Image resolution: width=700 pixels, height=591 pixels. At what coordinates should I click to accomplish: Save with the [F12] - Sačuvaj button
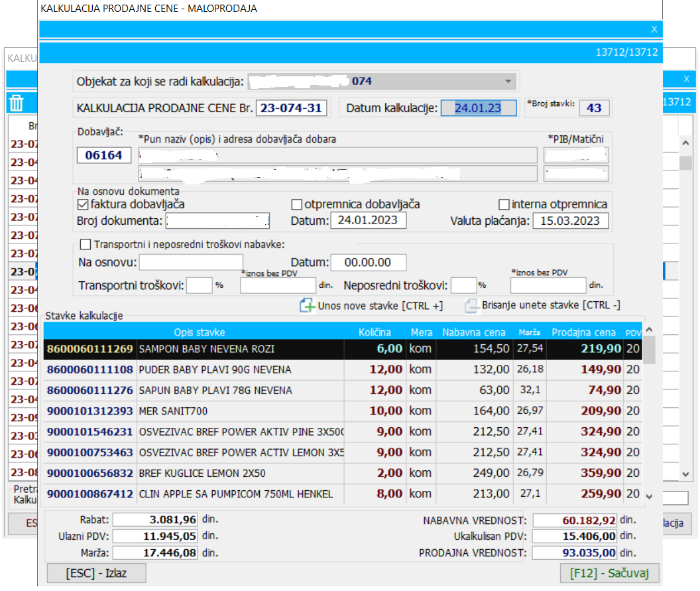[x=609, y=573]
